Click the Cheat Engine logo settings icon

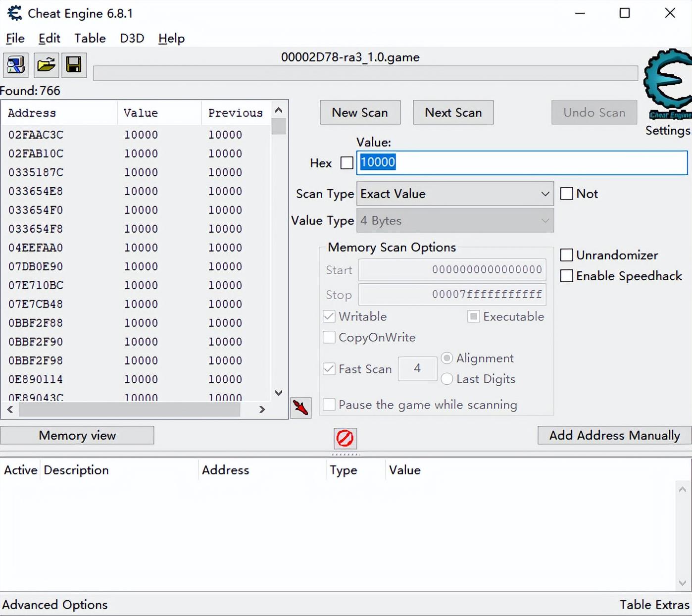(668, 84)
